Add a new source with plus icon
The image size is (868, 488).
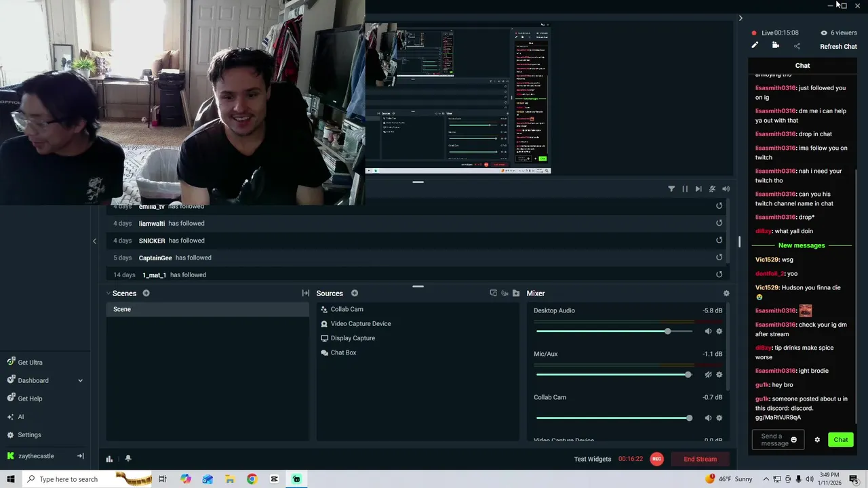pos(355,293)
